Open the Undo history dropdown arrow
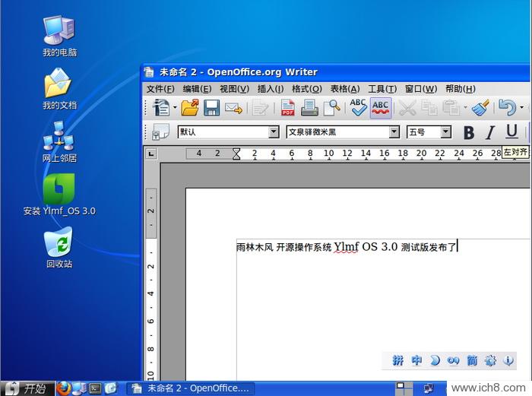532x396 pixels. coord(522,108)
